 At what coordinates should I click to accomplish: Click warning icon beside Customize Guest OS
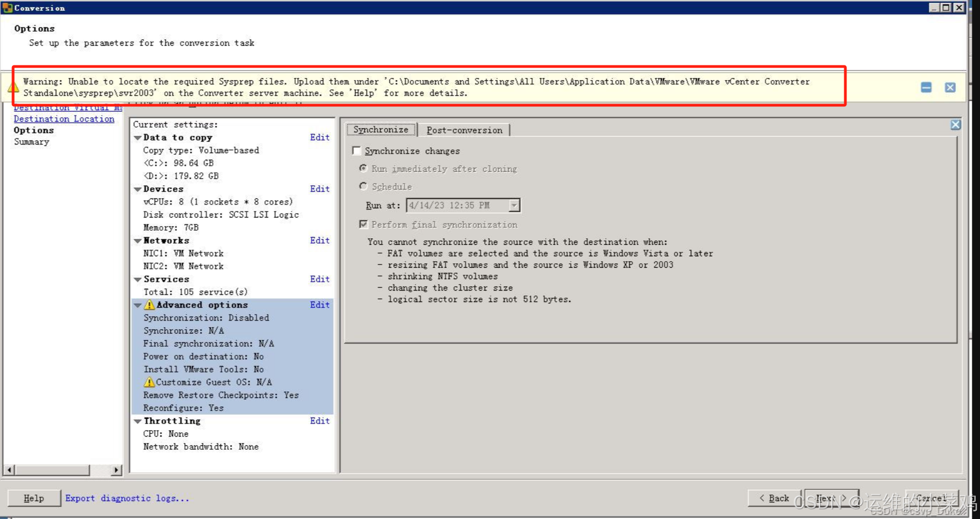(148, 382)
